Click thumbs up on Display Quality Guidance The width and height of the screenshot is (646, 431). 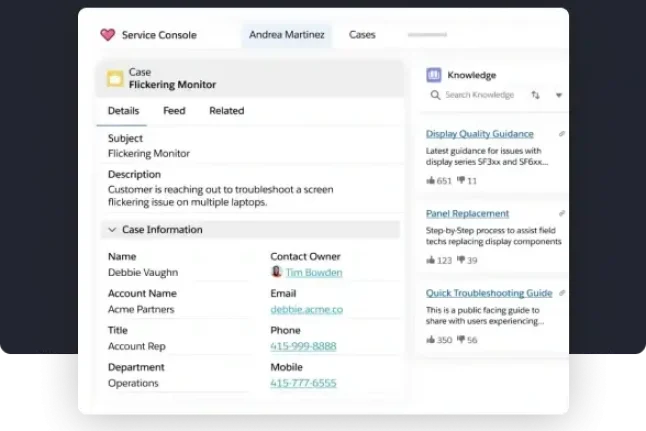pos(431,181)
